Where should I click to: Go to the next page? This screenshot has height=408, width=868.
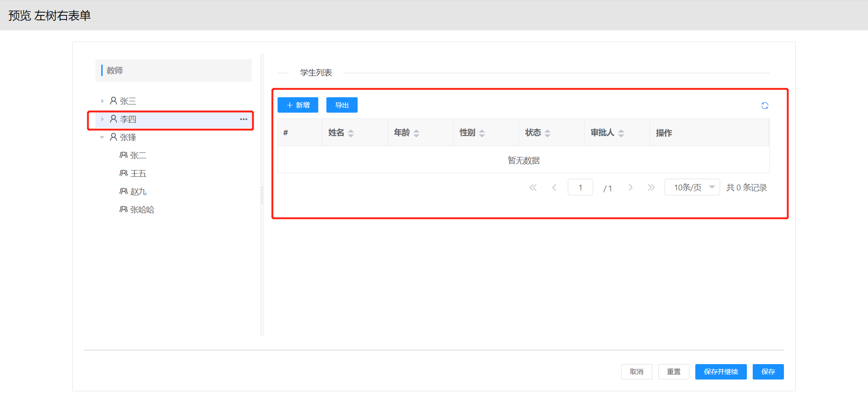(x=630, y=188)
